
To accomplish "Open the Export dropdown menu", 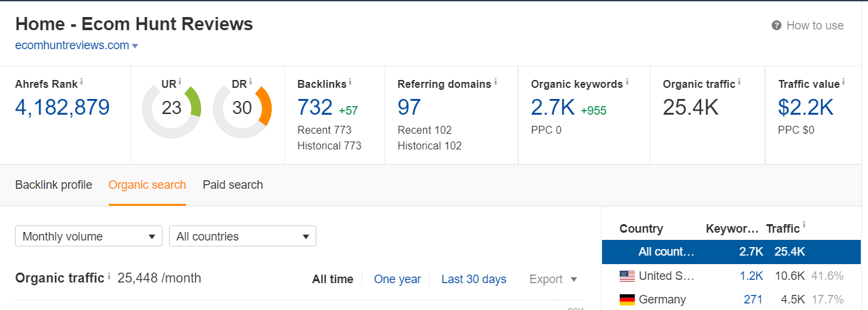I will tap(553, 279).
